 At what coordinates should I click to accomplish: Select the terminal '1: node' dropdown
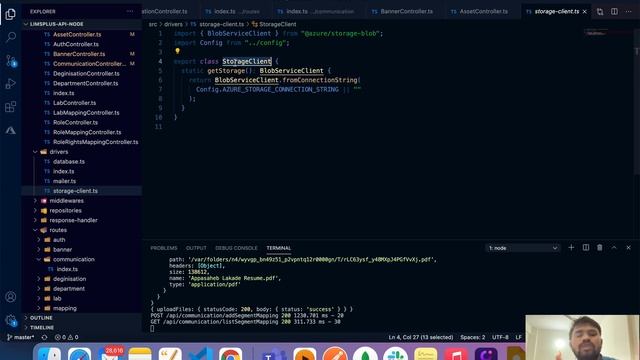coord(523,248)
